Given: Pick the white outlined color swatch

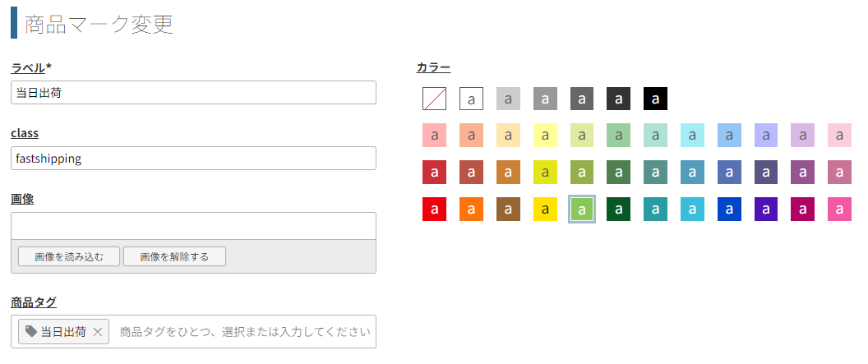Looking at the screenshot, I should 471,99.
